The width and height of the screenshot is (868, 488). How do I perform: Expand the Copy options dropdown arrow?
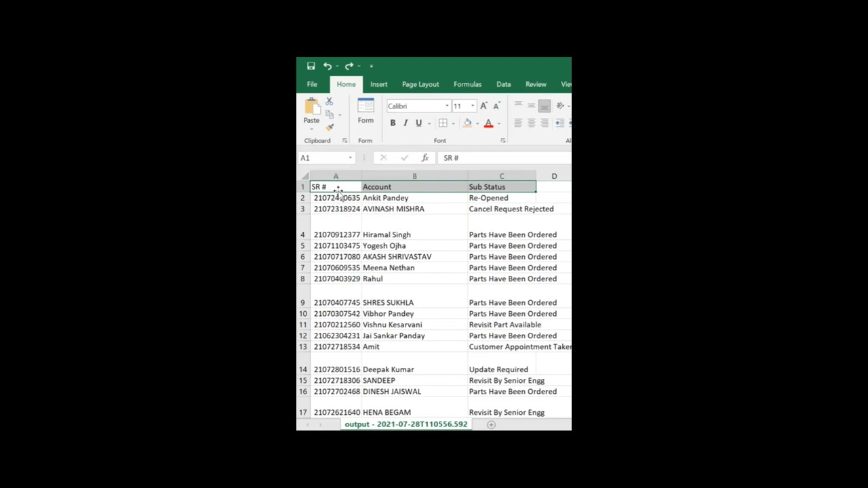click(339, 115)
